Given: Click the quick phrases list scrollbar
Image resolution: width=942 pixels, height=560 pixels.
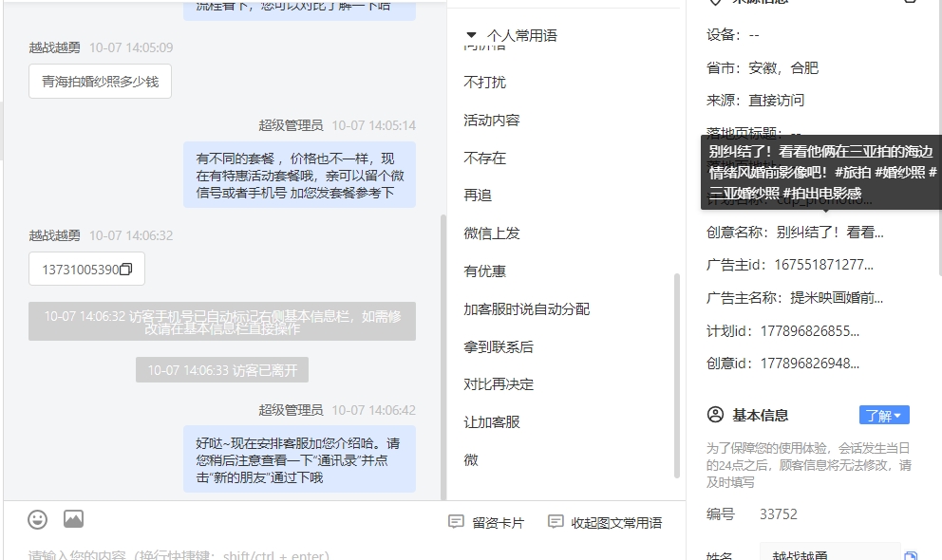Looking at the screenshot, I should 676,376.
